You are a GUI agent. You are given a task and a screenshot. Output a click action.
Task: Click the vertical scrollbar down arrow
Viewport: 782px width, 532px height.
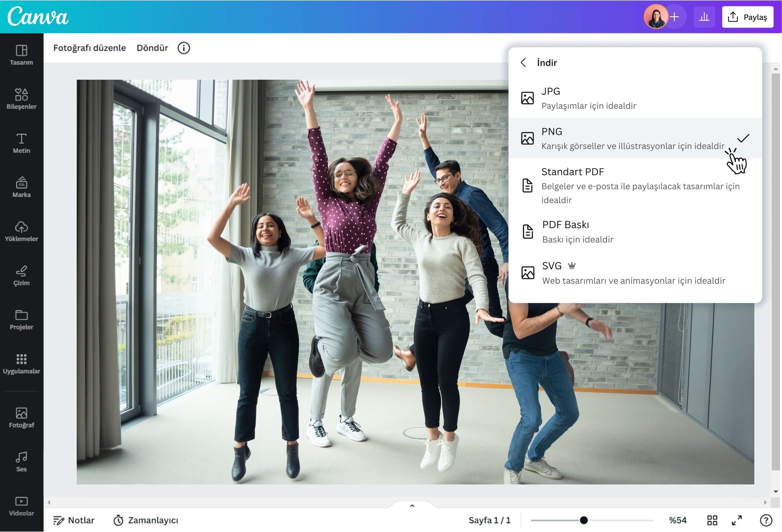pos(776,492)
